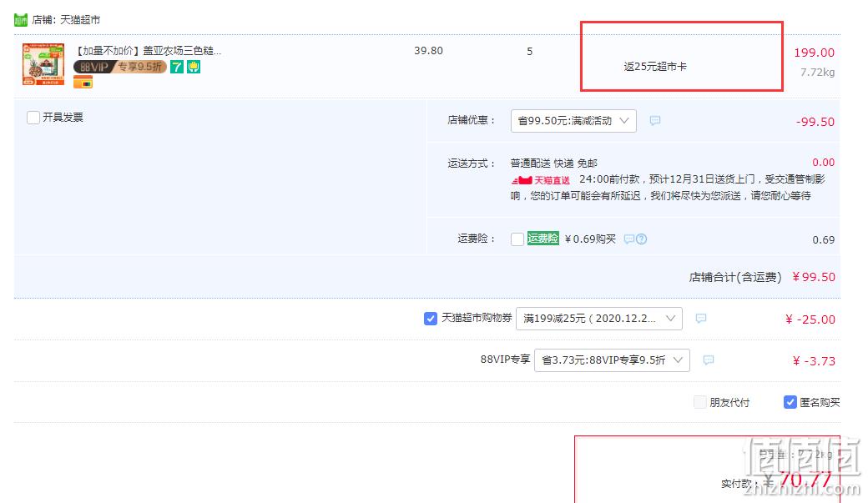Click the question mark help icon for 运费险

(x=642, y=239)
